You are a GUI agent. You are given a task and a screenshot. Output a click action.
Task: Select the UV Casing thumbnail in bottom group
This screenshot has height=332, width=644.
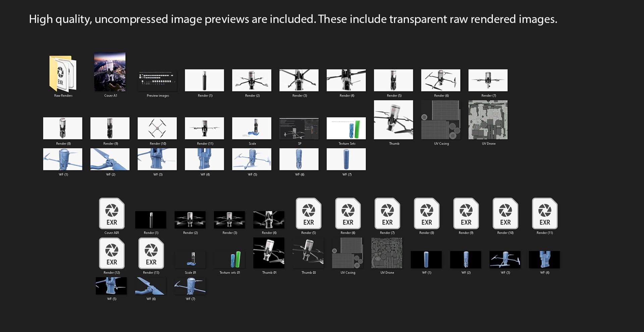tap(347, 253)
